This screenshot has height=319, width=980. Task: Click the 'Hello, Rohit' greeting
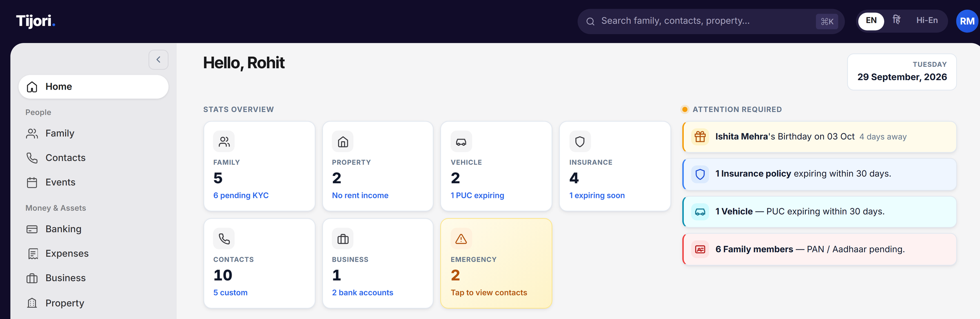pyautogui.click(x=244, y=63)
